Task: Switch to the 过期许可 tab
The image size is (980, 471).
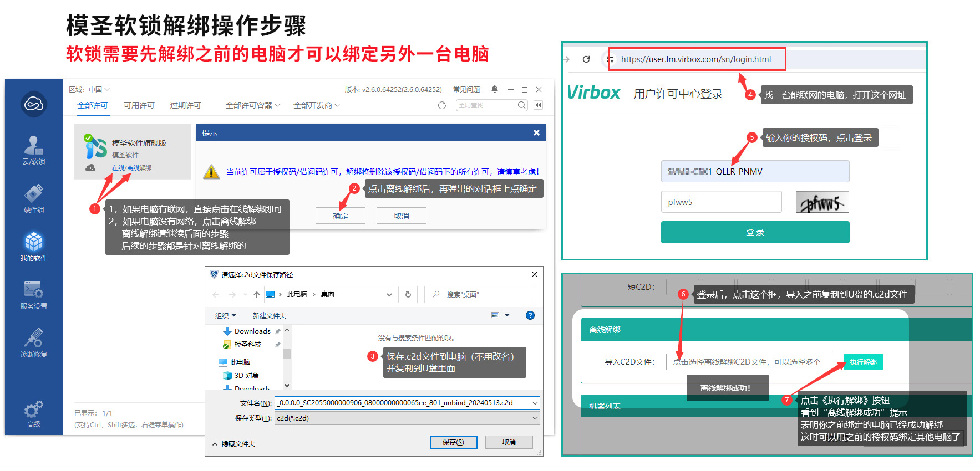Action: tap(185, 105)
